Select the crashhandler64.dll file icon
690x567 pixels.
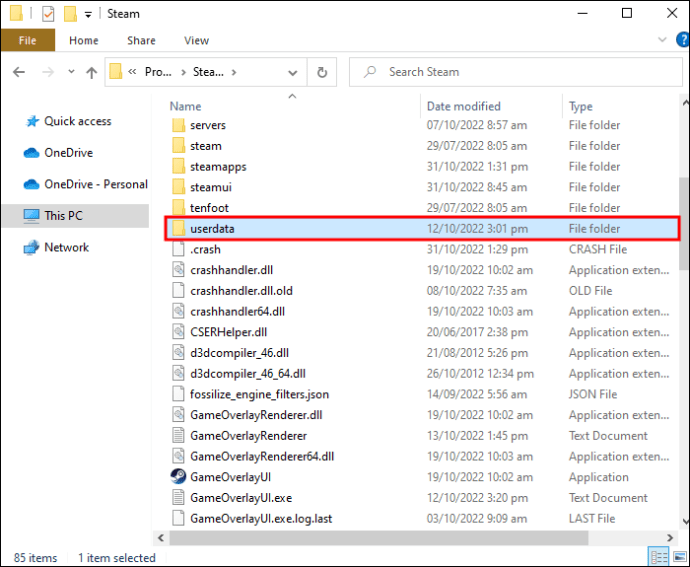(x=178, y=311)
